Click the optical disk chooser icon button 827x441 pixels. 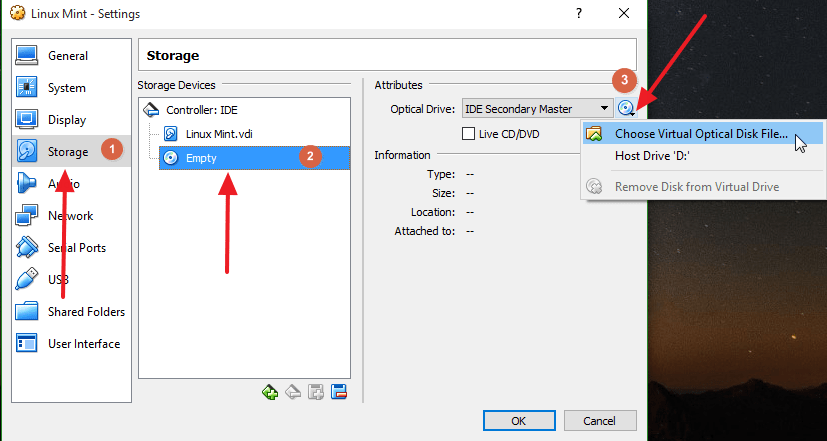coord(626,109)
